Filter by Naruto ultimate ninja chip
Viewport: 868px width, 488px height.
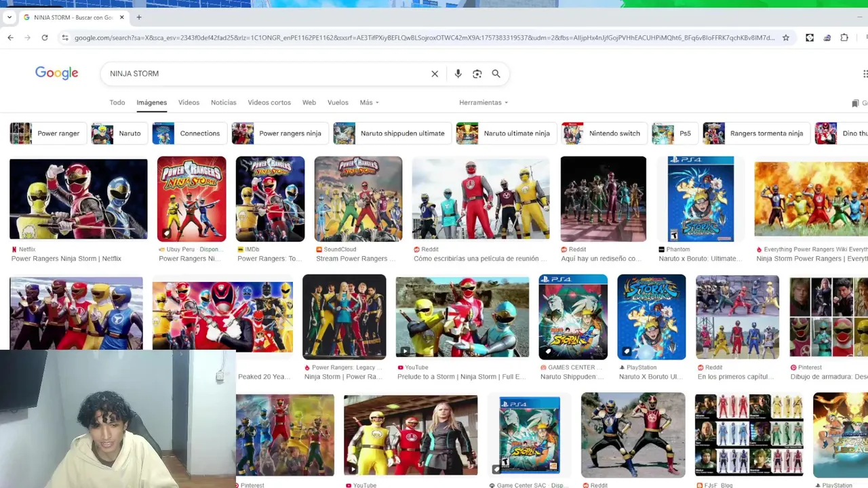506,134
